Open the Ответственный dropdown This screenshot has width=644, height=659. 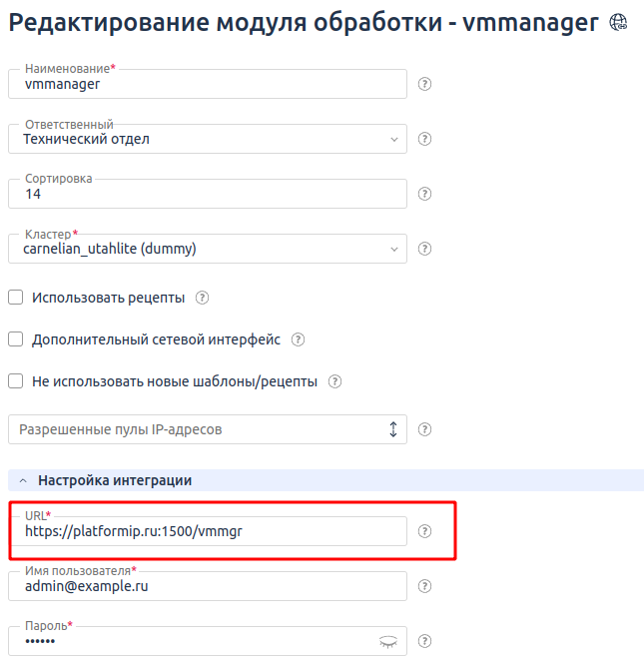[208, 140]
